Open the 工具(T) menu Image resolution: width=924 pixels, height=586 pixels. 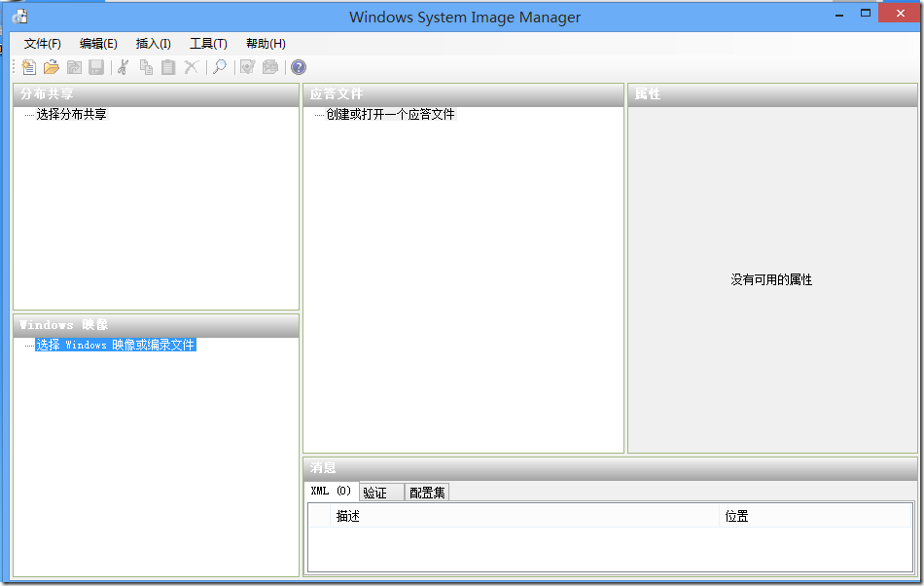(x=208, y=44)
